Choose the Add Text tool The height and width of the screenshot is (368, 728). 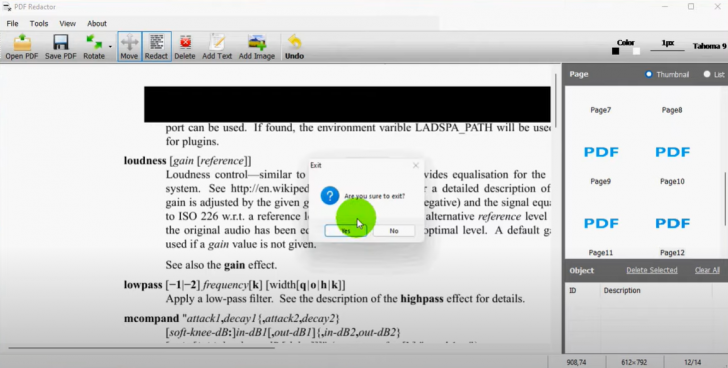(x=217, y=46)
